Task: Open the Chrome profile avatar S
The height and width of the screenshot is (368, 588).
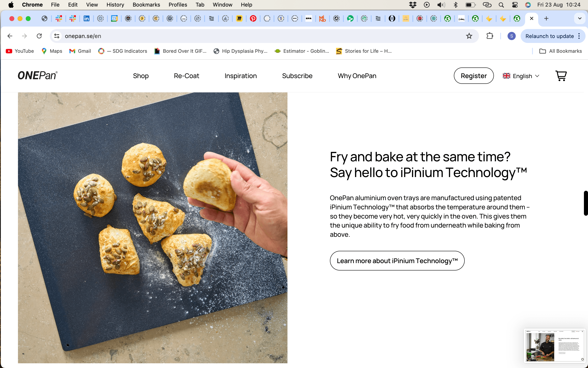Action: (x=511, y=36)
